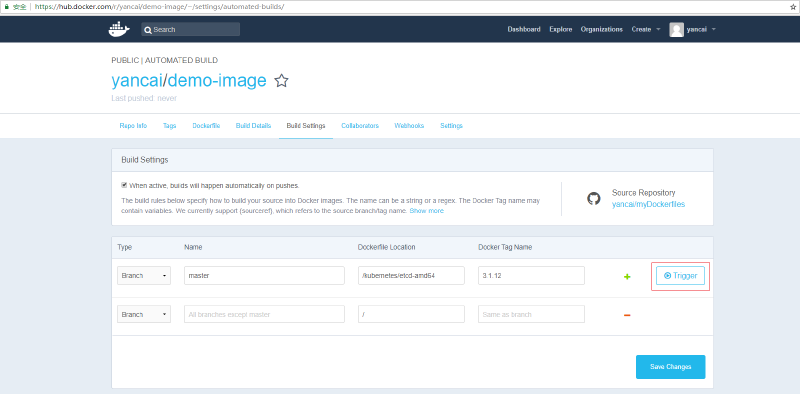Screen dimensions: 800x394
Task: Open Organizations page
Action: 602,30
